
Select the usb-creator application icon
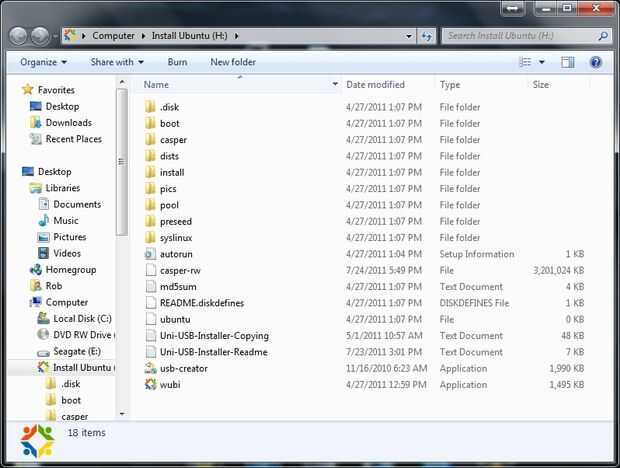click(150, 368)
